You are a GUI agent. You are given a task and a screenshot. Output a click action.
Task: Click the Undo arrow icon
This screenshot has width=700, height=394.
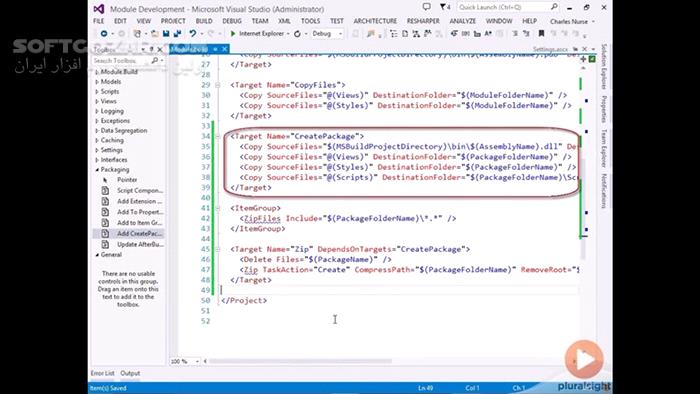click(x=192, y=33)
